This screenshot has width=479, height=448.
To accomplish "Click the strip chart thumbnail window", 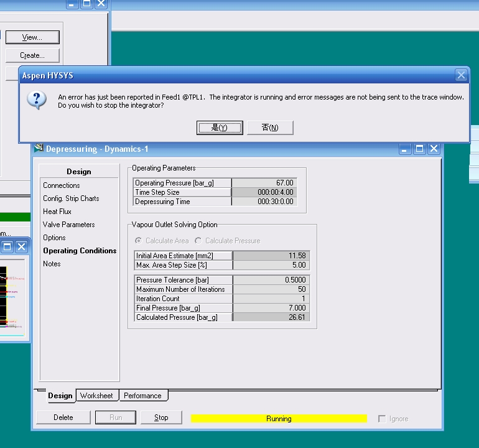I will point(12,297).
